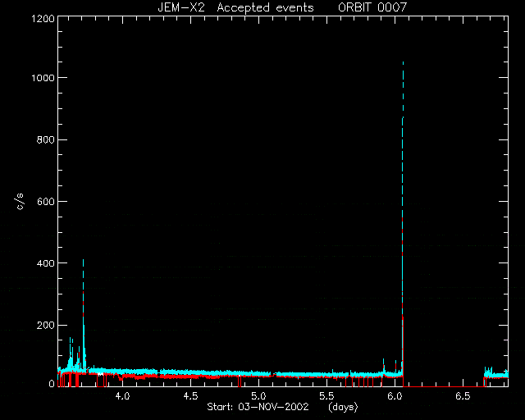Click the 600 y-axis tick label
525x420 pixels.
[x=45, y=201]
